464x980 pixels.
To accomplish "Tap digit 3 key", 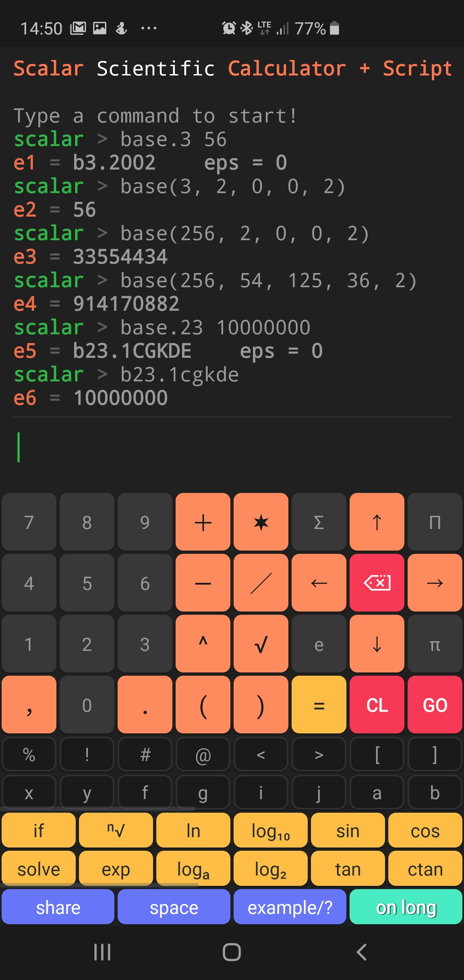I will tap(145, 643).
